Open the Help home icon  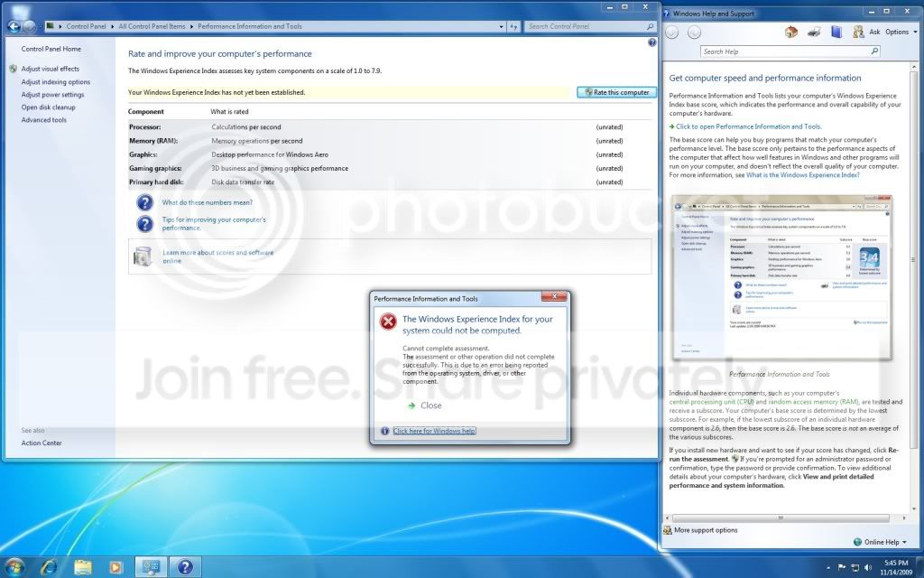[x=791, y=32]
